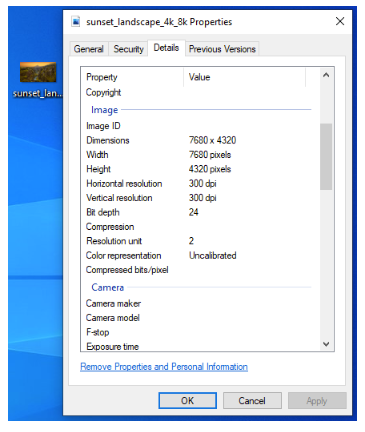
Task: Click the Uncalibrated value
Action: 213,255
